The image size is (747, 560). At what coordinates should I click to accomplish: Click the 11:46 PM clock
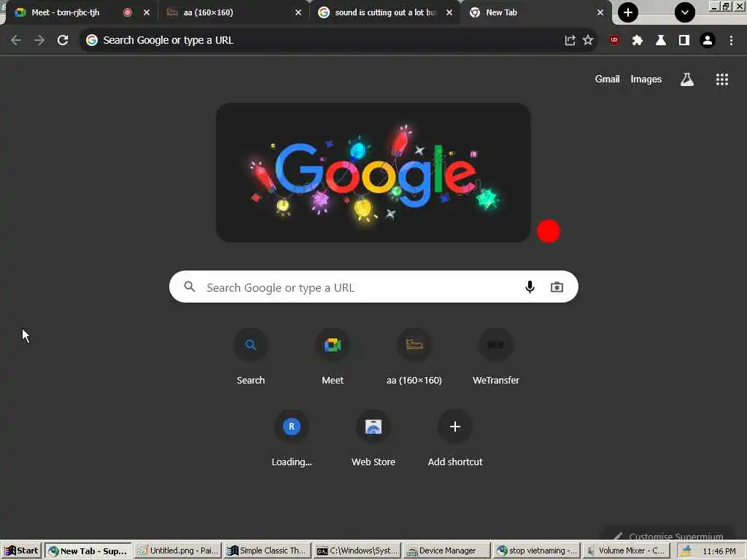click(719, 551)
